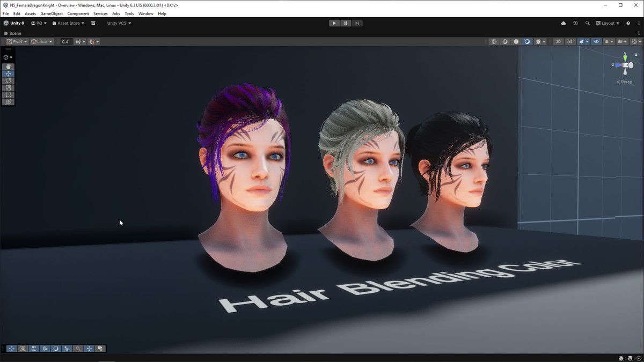Click the green Y axis gizmo cone
The image size is (644, 362).
pyautogui.click(x=625, y=57)
